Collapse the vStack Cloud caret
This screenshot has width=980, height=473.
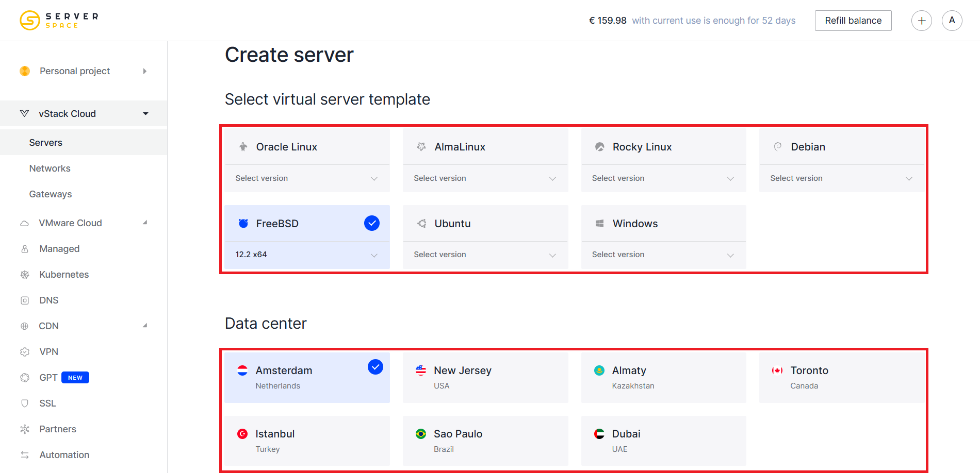coord(146,113)
